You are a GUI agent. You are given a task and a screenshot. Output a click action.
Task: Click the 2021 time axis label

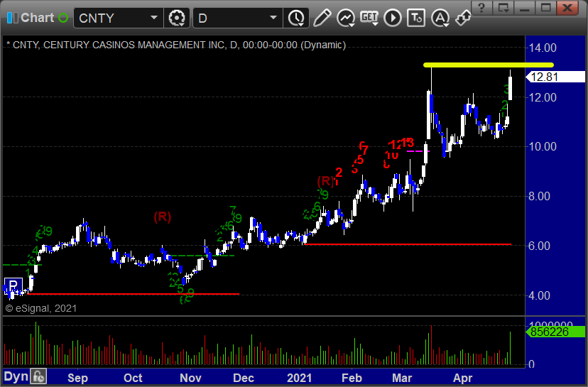299,378
